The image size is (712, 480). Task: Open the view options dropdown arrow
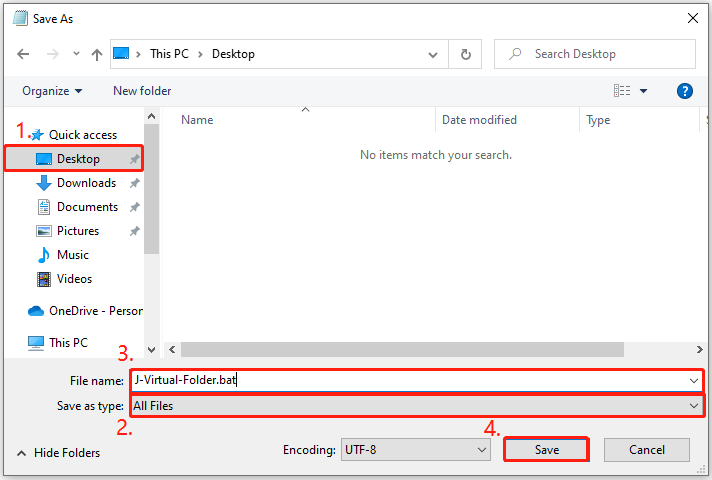(x=643, y=91)
